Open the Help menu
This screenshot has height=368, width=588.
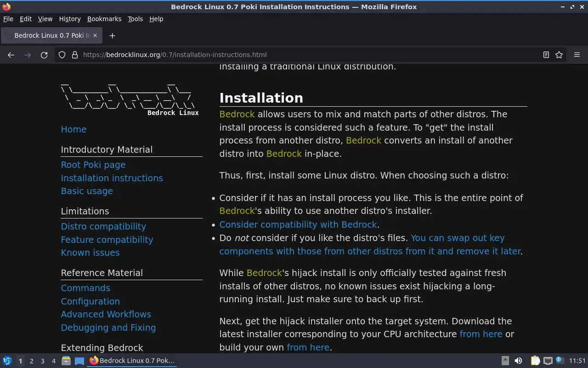pos(156,19)
